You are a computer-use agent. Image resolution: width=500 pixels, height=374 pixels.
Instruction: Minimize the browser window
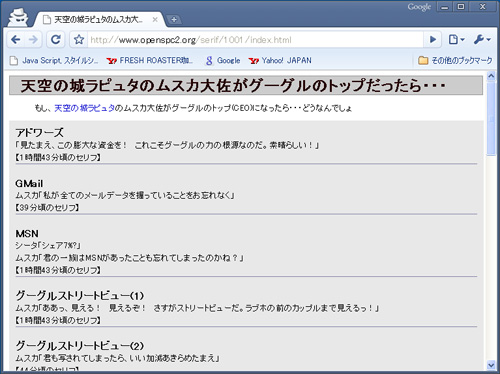[445, 7]
